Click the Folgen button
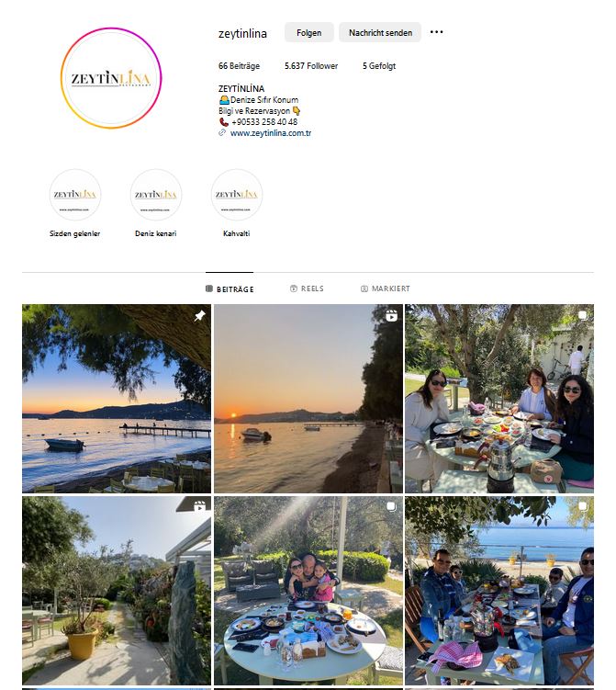616x690 pixels. click(309, 32)
